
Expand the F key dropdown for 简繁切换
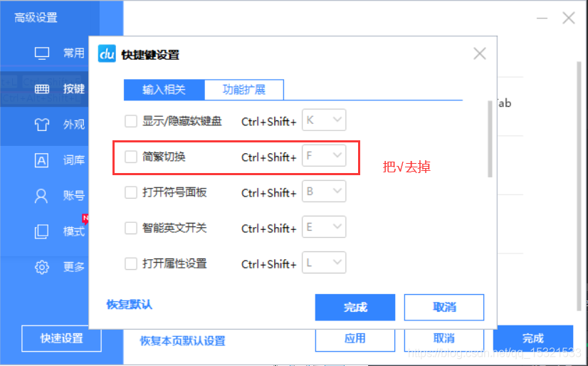click(324, 156)
